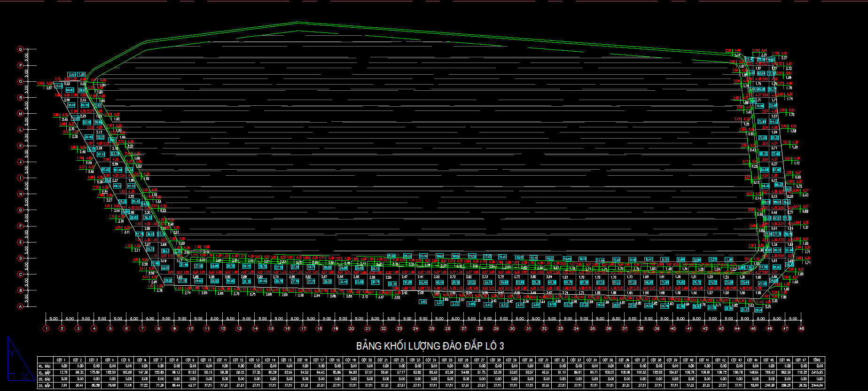Viewport: 868px width, 391px height.
Task: Click the CỘT 47 table header cell
Action: (x=801, y=360)
